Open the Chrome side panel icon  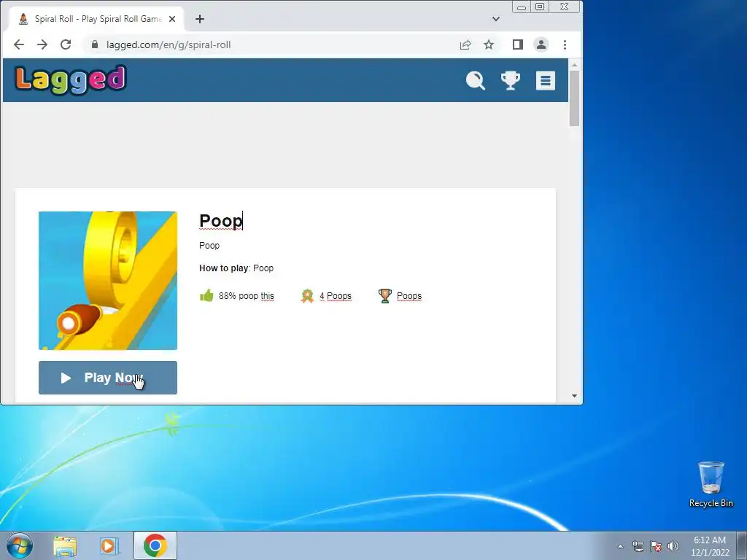coord(518,44)
